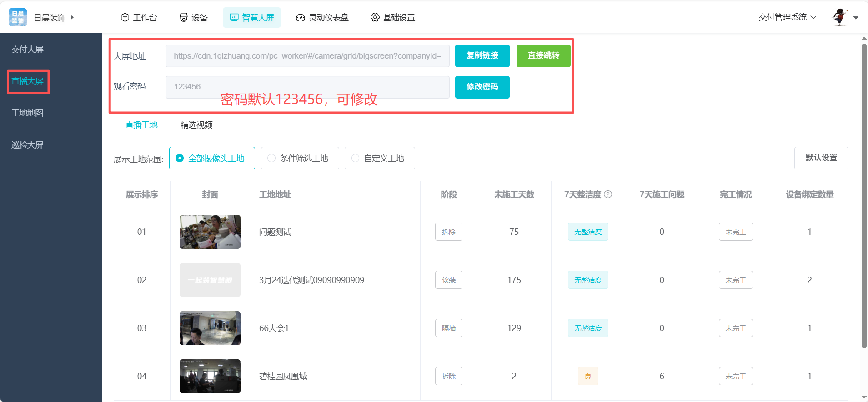Click the 基础设置 gear icon
The height and width of the screenshot is (402, 868).
coord(375,17)
